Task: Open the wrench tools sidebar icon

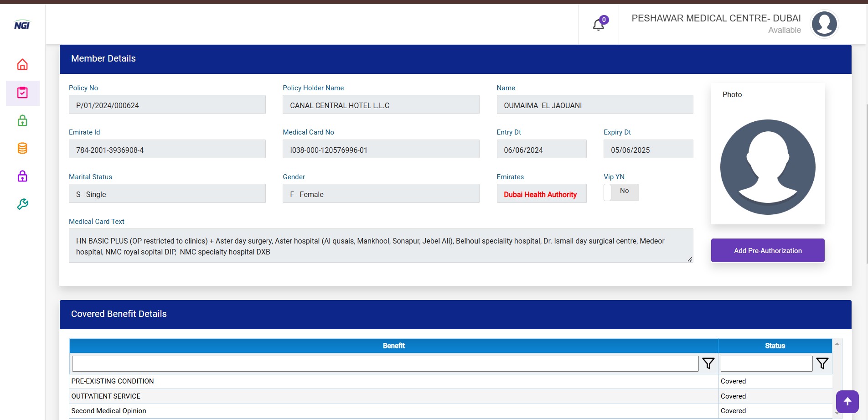Action: [22, 204]
